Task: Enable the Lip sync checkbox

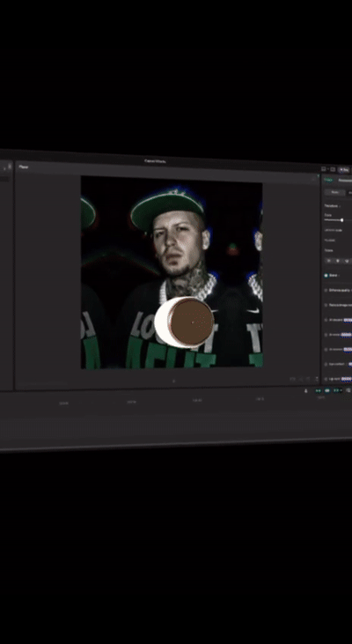Action: [326, 379]
